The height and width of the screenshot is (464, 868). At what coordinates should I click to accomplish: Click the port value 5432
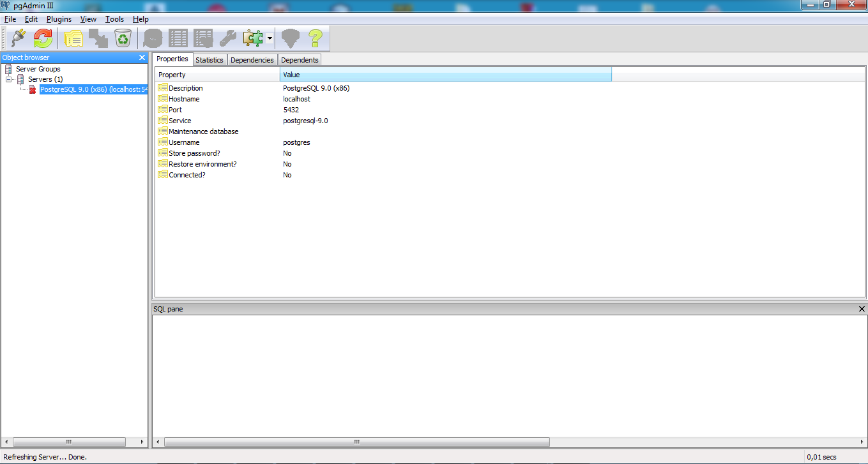point(291,110)
